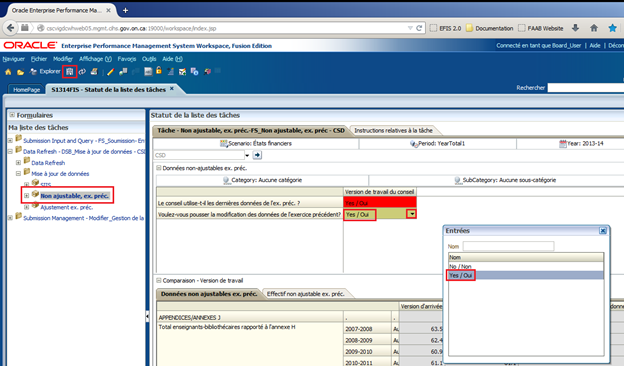
Task: Open the Naviguer menu
Action: (14, 59)
